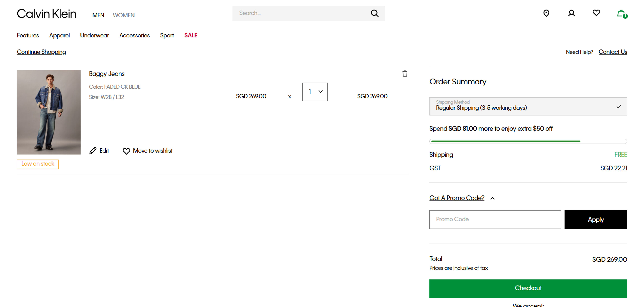Click the Edit pencil icon
Screen dimensions: 644x307
93,151
